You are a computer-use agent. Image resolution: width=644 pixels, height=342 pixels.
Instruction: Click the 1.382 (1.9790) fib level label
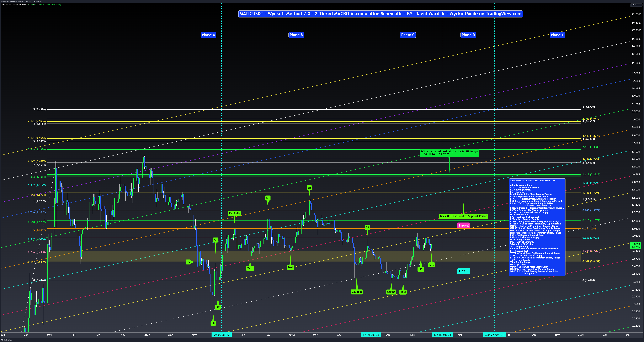point(591,183)
